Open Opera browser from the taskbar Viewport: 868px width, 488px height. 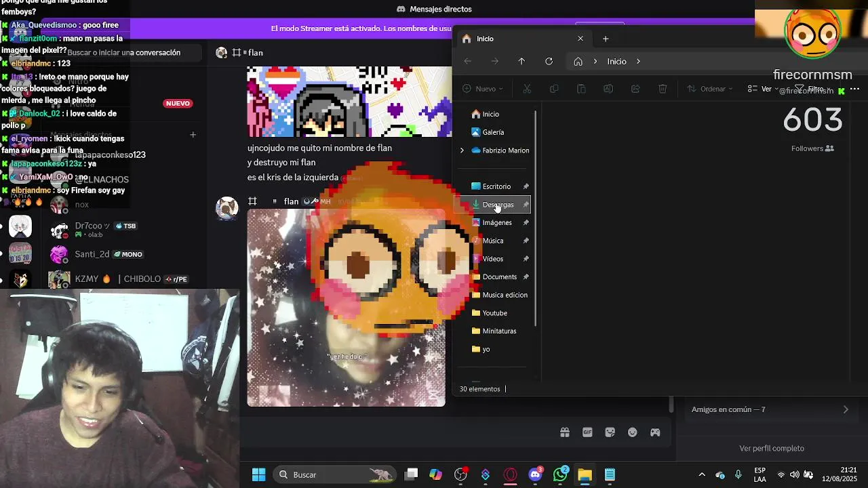(510, 474)
